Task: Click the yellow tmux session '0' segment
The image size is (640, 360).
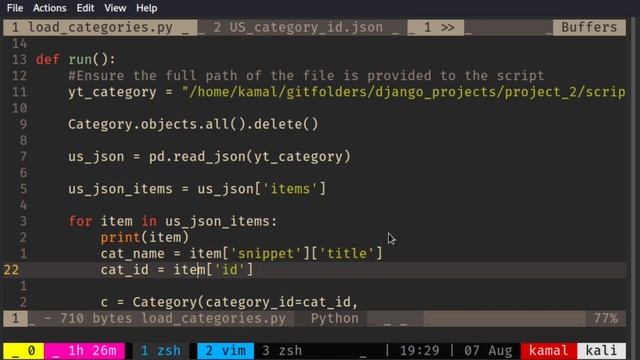Action: pyautogui.click(x=24, y=351)
